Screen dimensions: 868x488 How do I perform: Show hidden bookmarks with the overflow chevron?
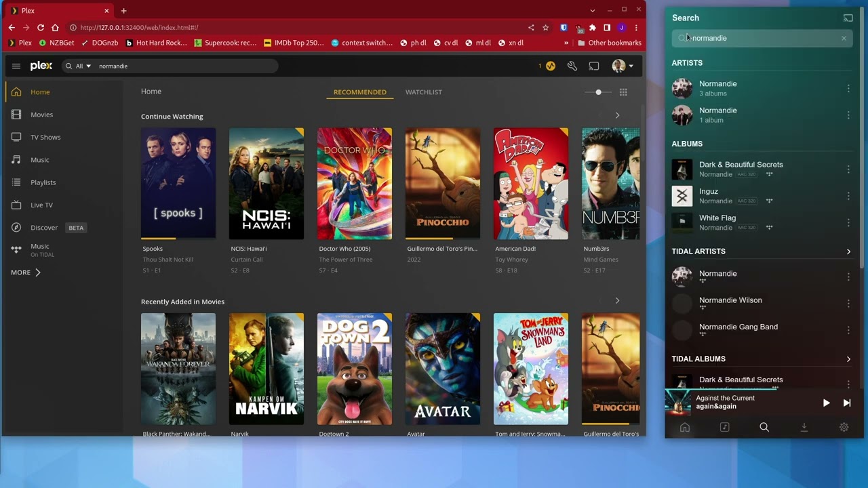[x=566, y=43]
